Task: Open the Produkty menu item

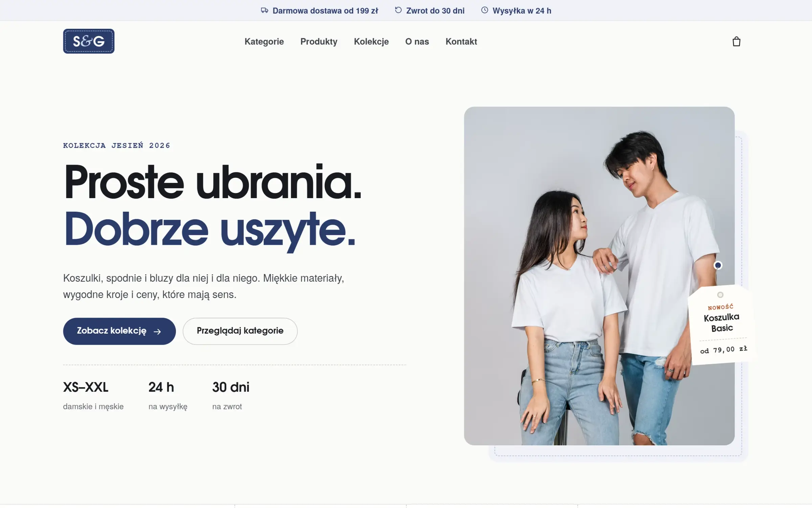Action: 319,41
